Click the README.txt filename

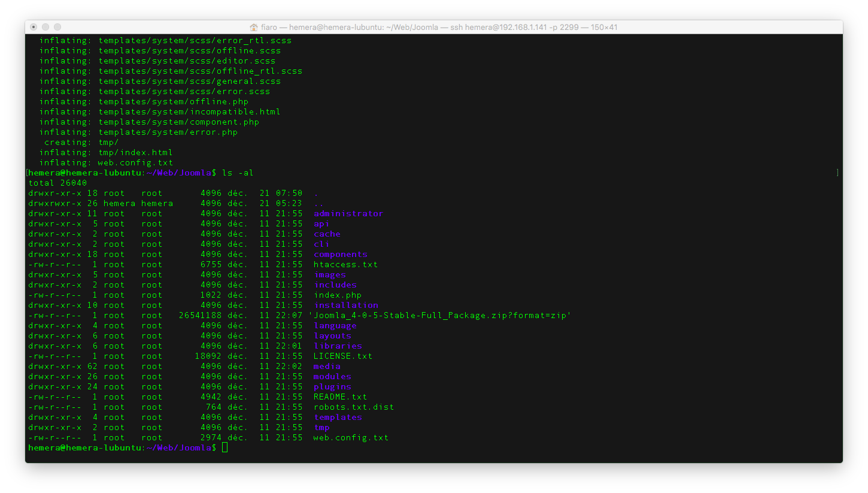click(340, 397)
